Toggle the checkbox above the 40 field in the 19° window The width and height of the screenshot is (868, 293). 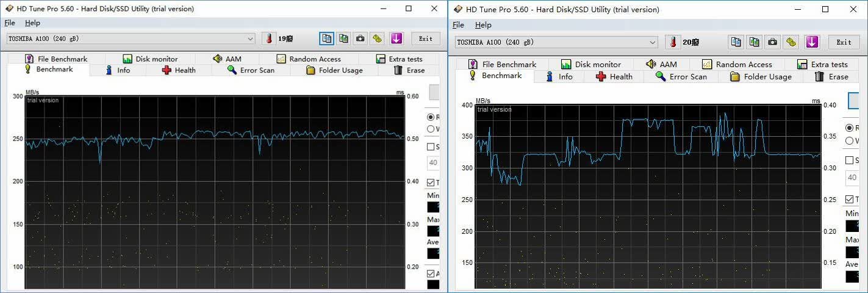pyautogui.click(x=431, y=146)
